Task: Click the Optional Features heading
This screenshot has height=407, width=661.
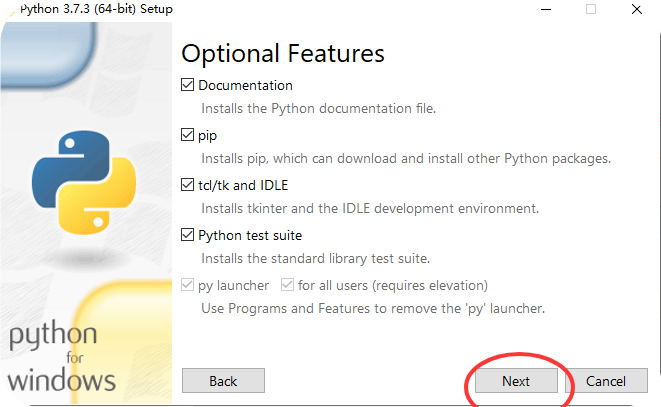Action: (283, 53)
